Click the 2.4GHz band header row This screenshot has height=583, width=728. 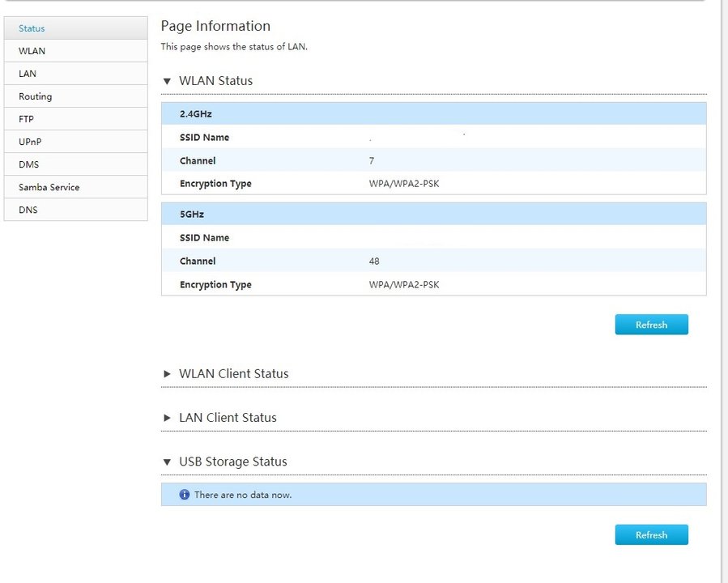click(433, 114)
